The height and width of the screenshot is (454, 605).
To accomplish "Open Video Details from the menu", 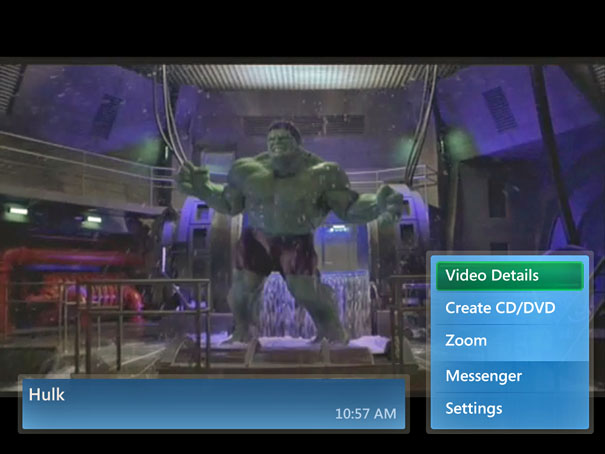I will coord(509,275).
